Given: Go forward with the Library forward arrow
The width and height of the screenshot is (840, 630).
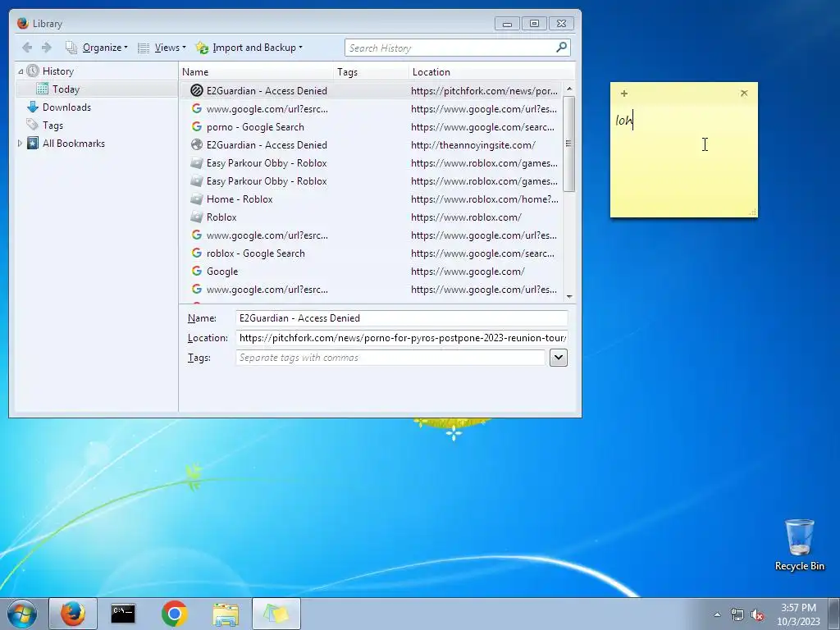Looking at the screenshot, I should (47, 48).
